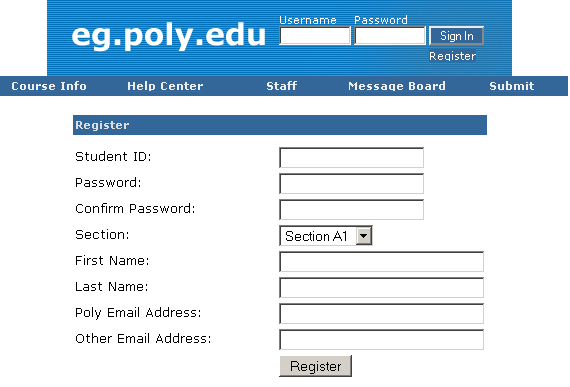
Task: Open the Section A1 dropdown arrow
Action: [x=364, y=236]
